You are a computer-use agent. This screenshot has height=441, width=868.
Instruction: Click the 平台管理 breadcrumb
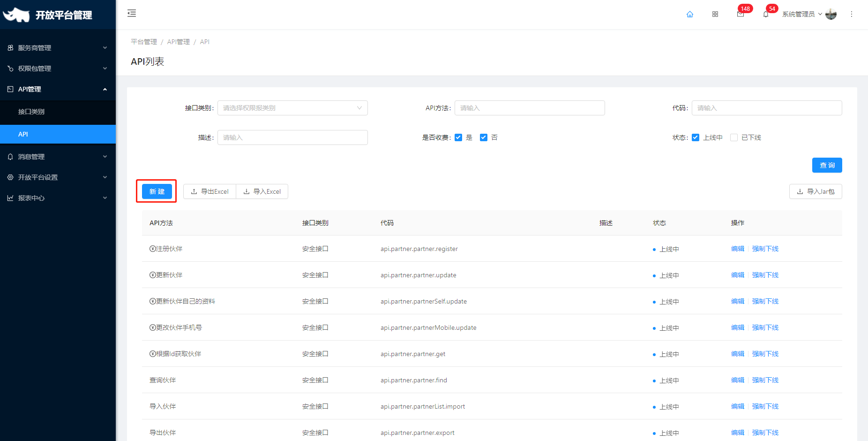click(144, 42)
